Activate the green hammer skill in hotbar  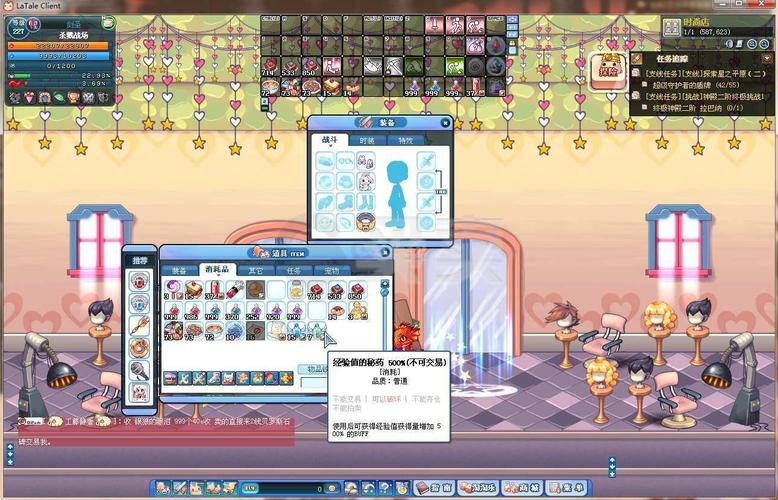(x=414, y=66)
